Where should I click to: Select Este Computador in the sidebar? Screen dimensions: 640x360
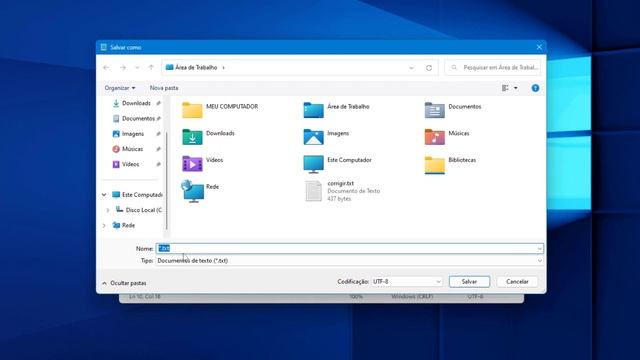point(142,195)
